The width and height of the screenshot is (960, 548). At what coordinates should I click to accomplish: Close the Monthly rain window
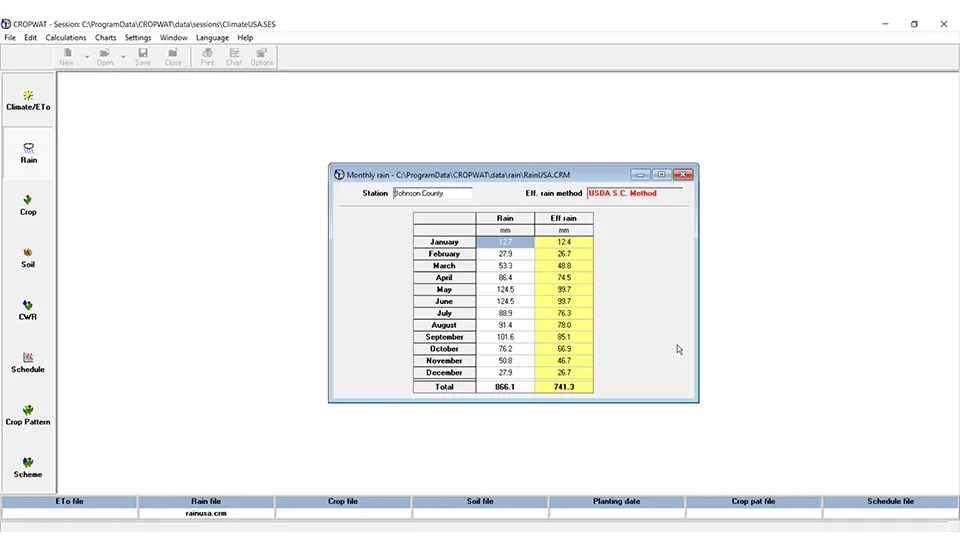click(x=683, y=174)
